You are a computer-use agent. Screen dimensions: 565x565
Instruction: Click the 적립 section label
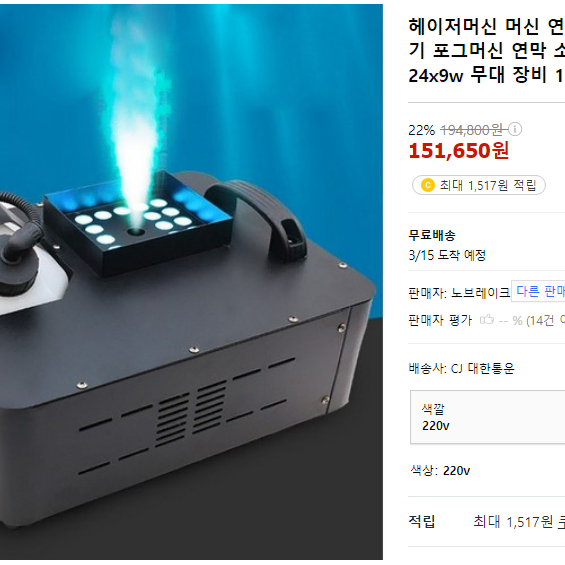(422, 521)
